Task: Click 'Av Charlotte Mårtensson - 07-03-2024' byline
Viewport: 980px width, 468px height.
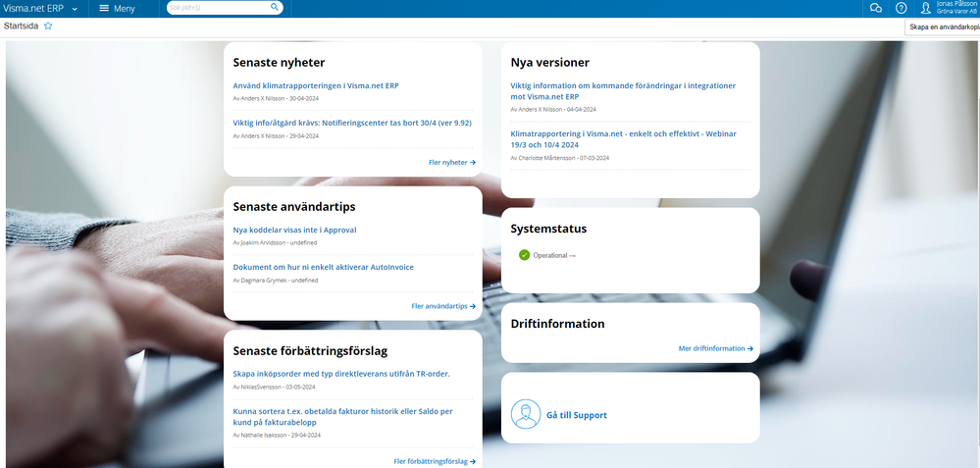Action: point(559,158)
